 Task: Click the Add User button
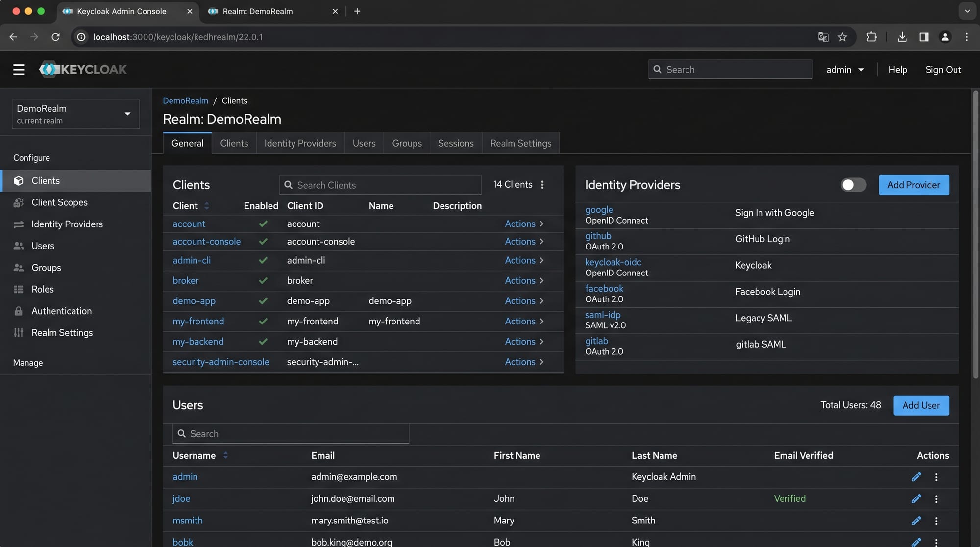pos(921,405)
